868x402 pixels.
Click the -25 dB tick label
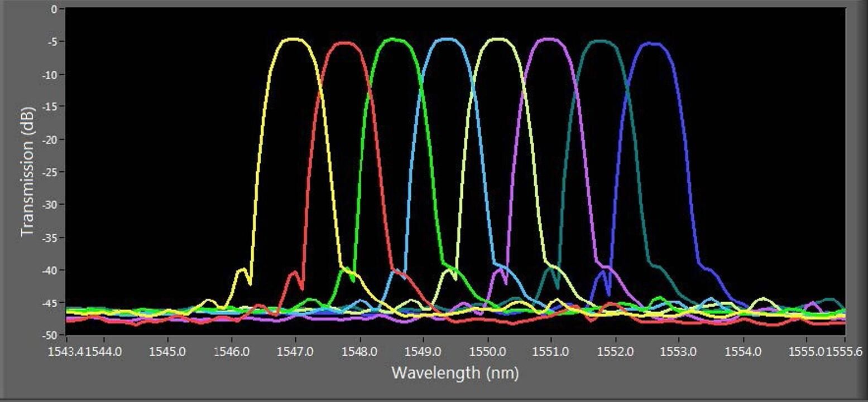point(49,172)
